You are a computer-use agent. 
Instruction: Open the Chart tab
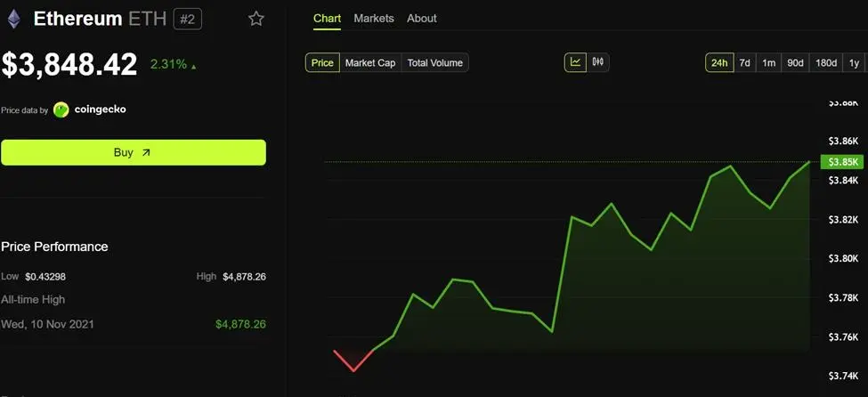point(327,19)
